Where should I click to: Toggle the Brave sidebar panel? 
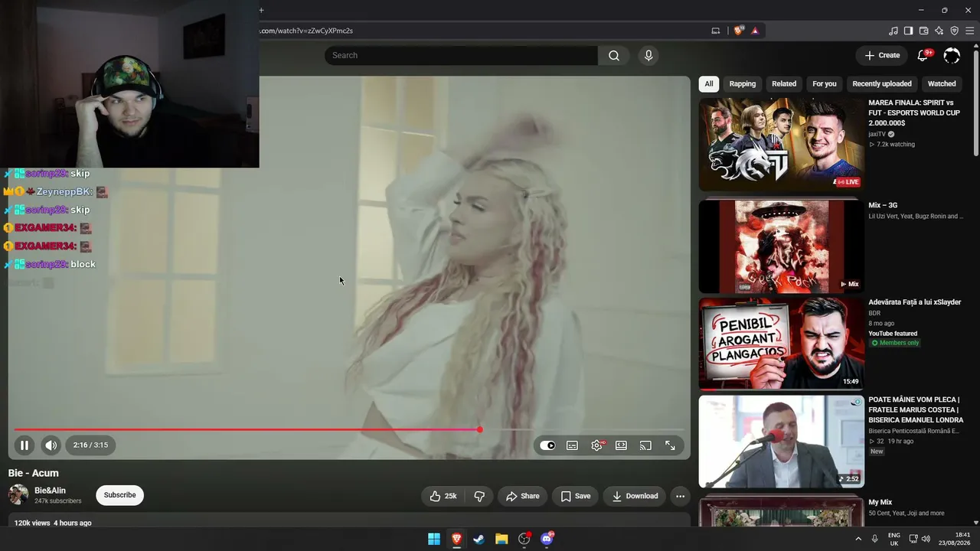point(909,31)
